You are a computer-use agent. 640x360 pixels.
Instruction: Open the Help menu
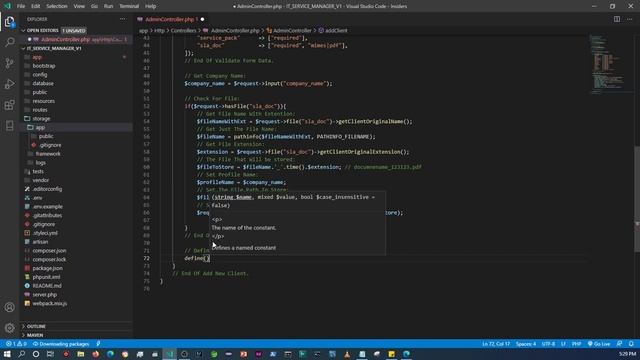[151, 6]
